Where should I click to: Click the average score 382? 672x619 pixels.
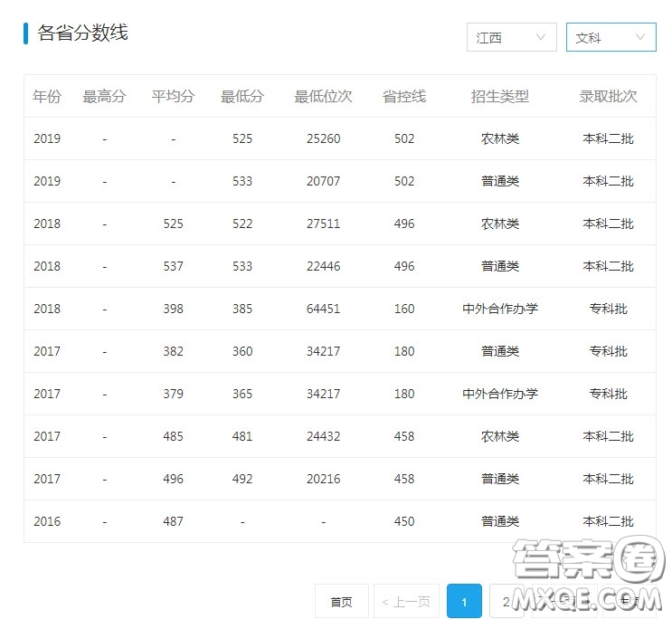(x=173, y=351)
